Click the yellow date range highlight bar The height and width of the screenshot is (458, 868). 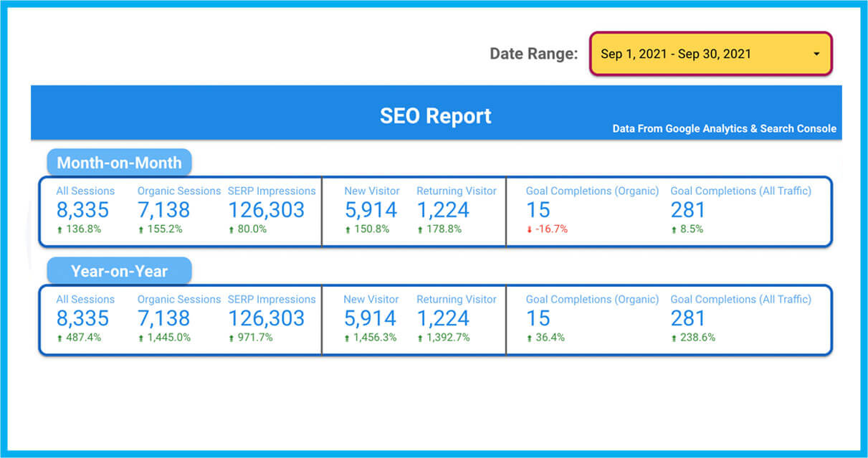710,54
